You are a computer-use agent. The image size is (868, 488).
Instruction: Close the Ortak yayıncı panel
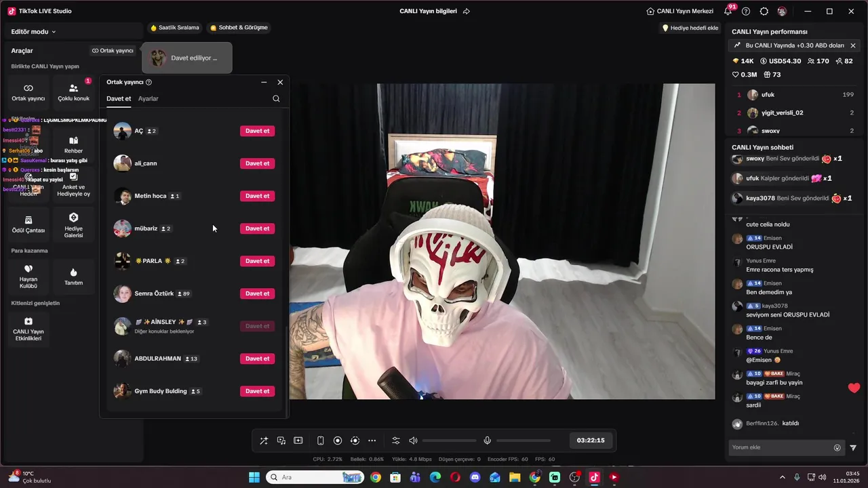(280, 82)
